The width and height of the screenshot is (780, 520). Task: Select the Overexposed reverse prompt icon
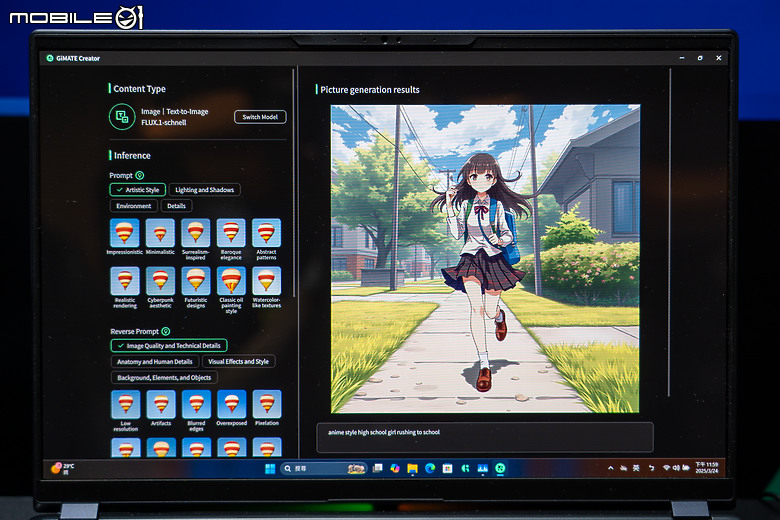pyautogui.click(x=232, y=404)
